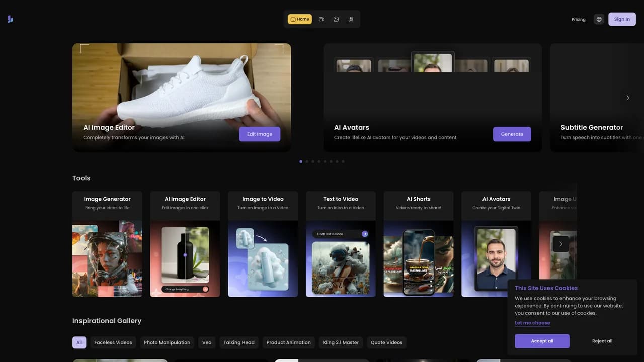Image resolution: width=644 pixels, height=362 pixels.
Task: Select the second carousel pagination dot
Action: tap(307, 161)
